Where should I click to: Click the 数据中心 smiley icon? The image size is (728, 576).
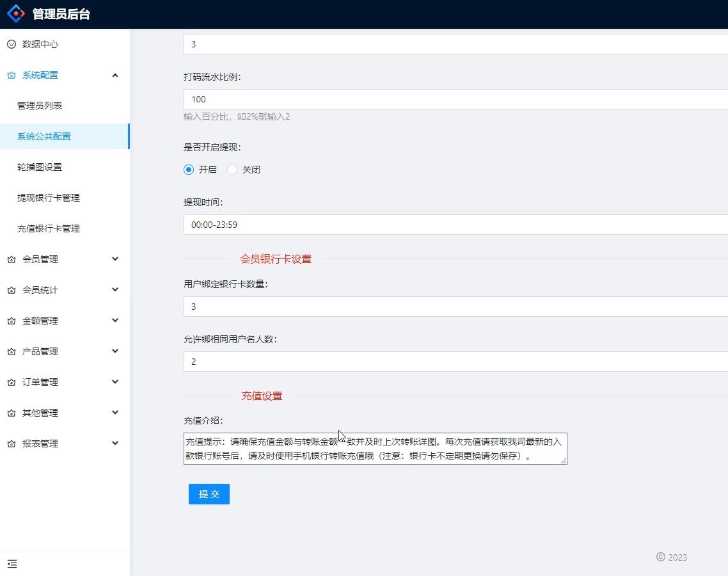[10, 44]
